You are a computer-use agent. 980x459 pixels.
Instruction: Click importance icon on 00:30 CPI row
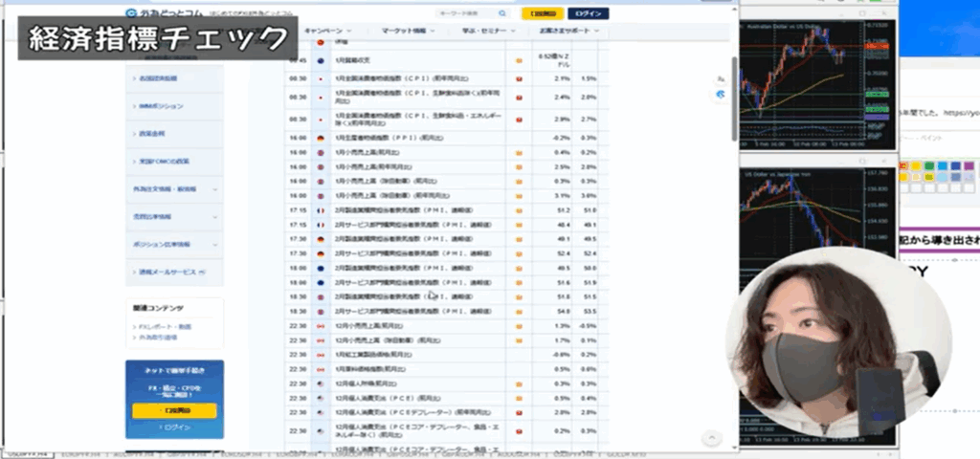519,77
